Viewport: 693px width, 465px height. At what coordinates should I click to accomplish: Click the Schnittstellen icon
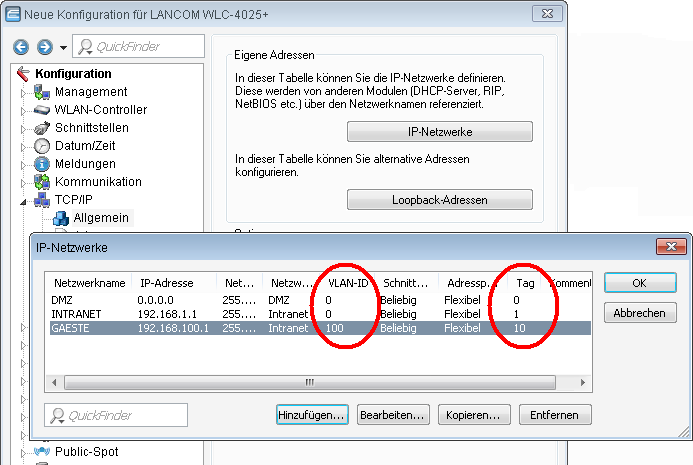click(42, 128)
